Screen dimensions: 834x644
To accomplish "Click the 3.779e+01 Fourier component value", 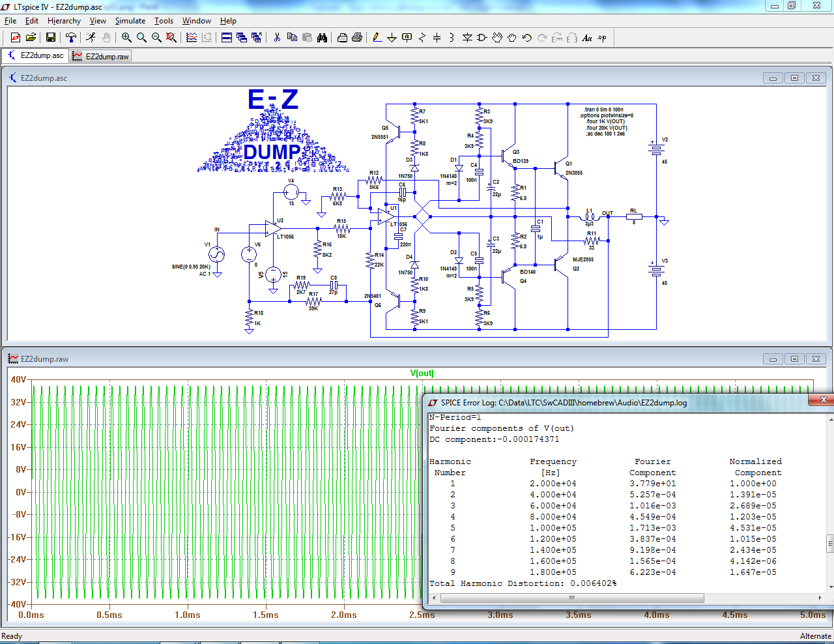I will click(x=652, y=484).
